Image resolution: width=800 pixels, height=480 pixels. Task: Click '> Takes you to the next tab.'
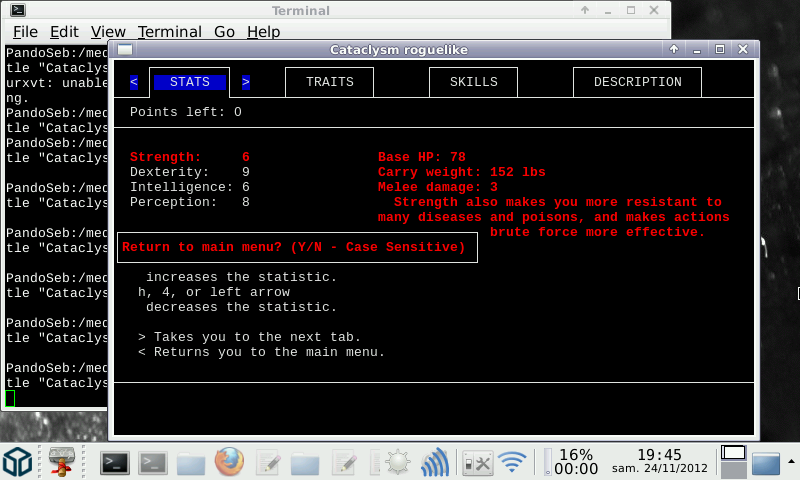point(249,337)
